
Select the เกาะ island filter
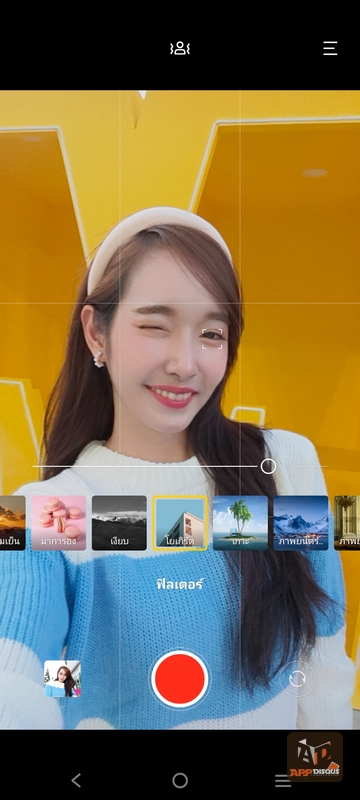(x=240, y=523)
